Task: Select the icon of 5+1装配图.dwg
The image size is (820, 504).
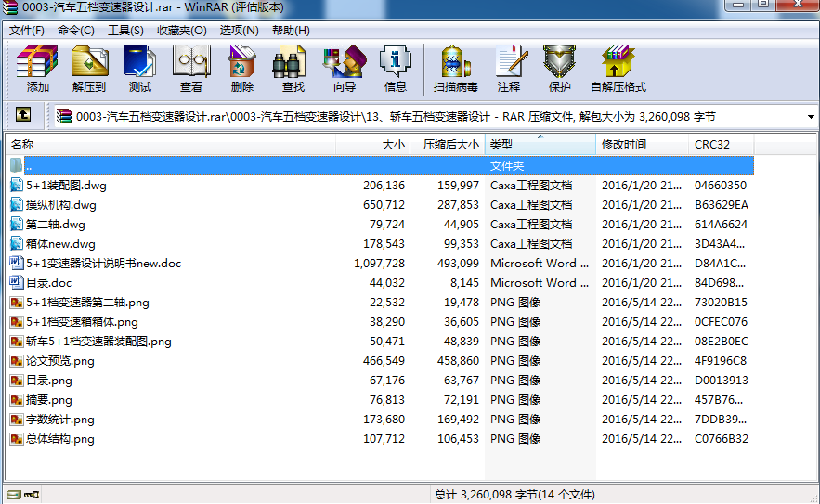Action: [17, 185]
